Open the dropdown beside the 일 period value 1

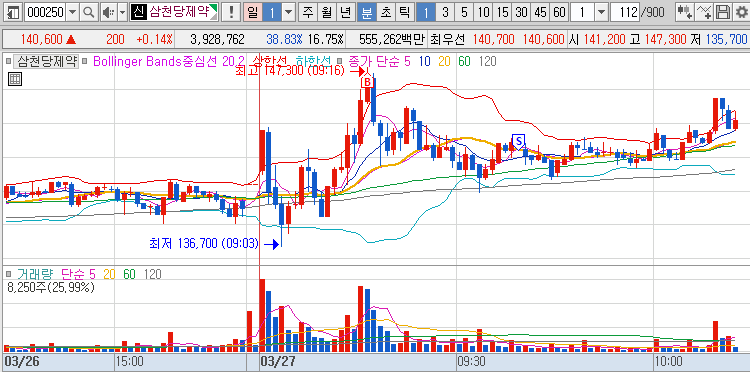[x=288, y=12]
